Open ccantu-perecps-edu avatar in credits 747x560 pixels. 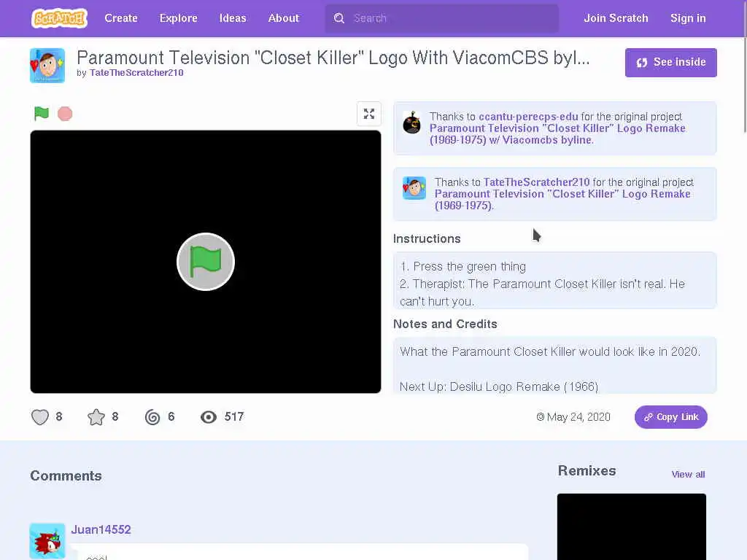411,122
